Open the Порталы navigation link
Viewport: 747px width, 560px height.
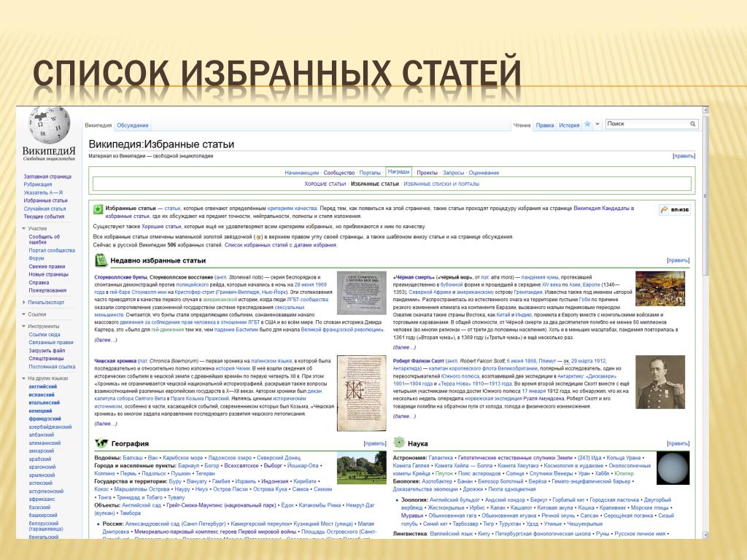click(x=370, y=173)
